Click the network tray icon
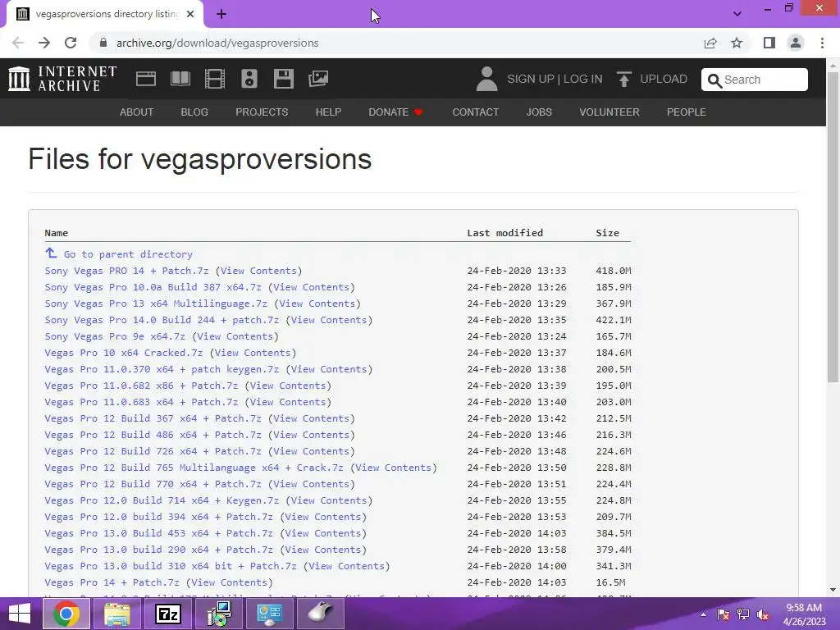 click(743, 614)
